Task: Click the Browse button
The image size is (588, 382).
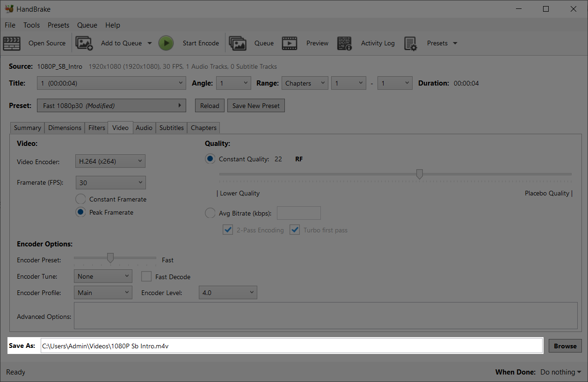Action: point(565,346)
